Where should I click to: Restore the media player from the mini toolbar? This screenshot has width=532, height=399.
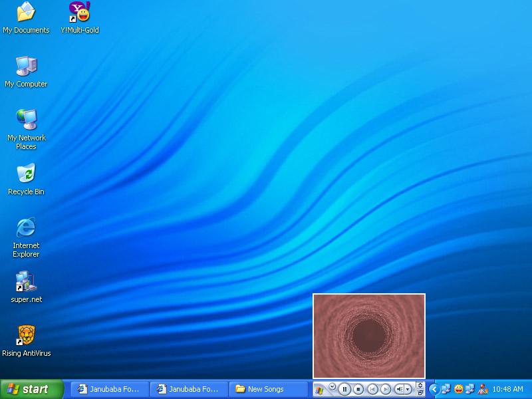(x=420, y=393)
